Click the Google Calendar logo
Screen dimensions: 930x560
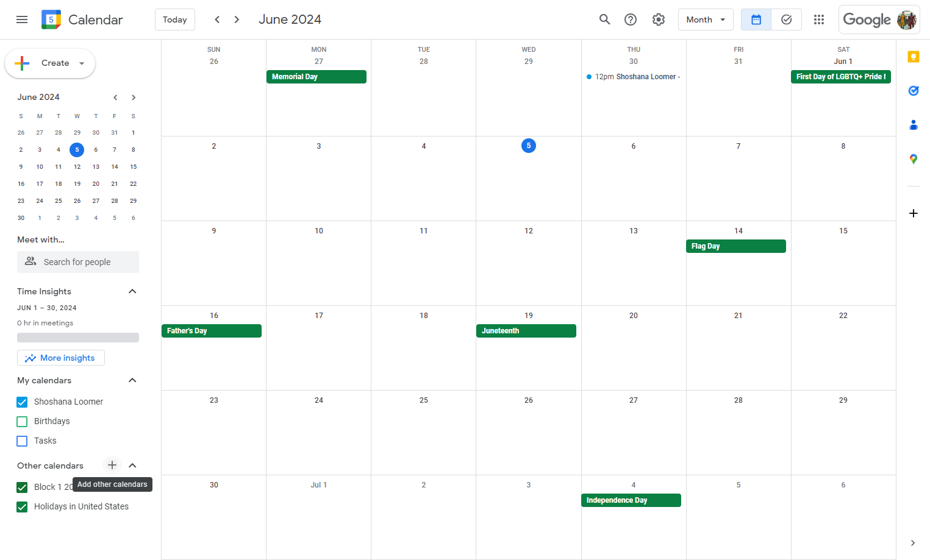click(51, 19)
